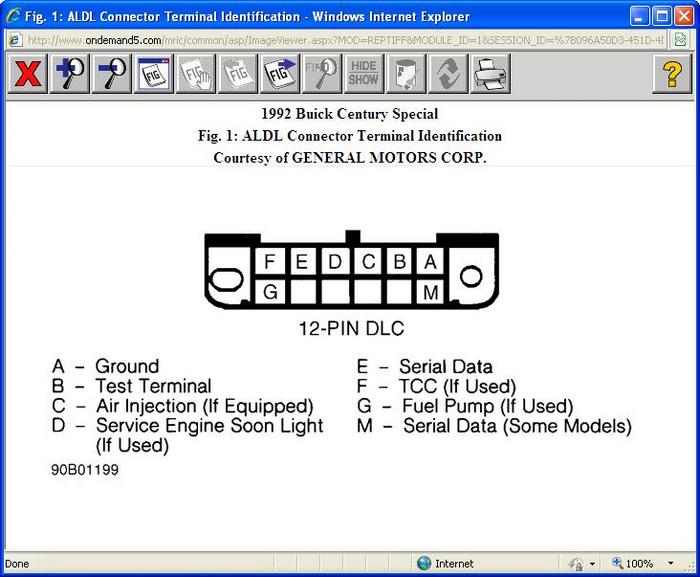
Task: Click the '1992 Buick Century Special' heading
Action: coord(350,113)
